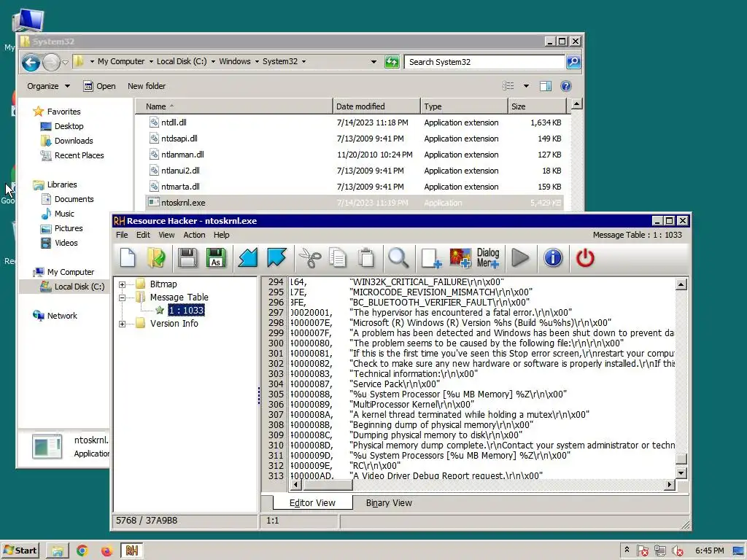Viewport: 747px width, 560px height.
Task: Click the Resource Hacker taskbar button
Action: coord(131,551)
